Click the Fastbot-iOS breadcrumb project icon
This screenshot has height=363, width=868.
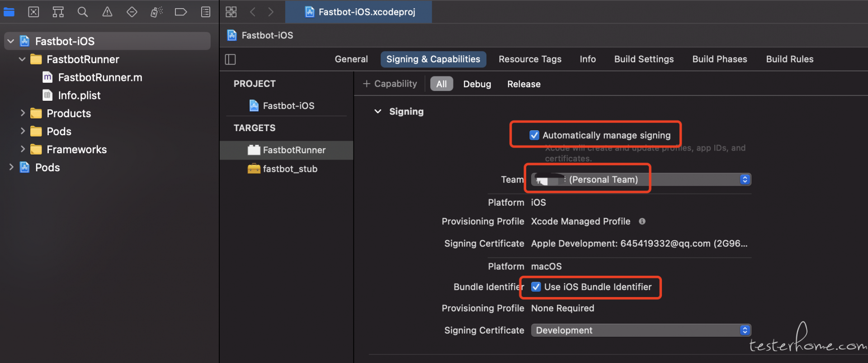[232, 35]
